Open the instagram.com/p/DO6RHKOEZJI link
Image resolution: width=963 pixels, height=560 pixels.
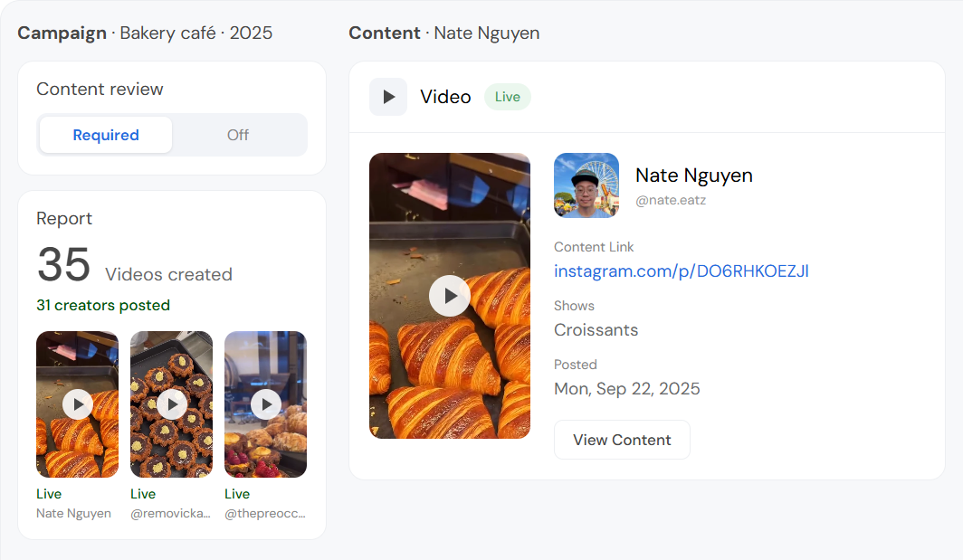coord(682,271)
